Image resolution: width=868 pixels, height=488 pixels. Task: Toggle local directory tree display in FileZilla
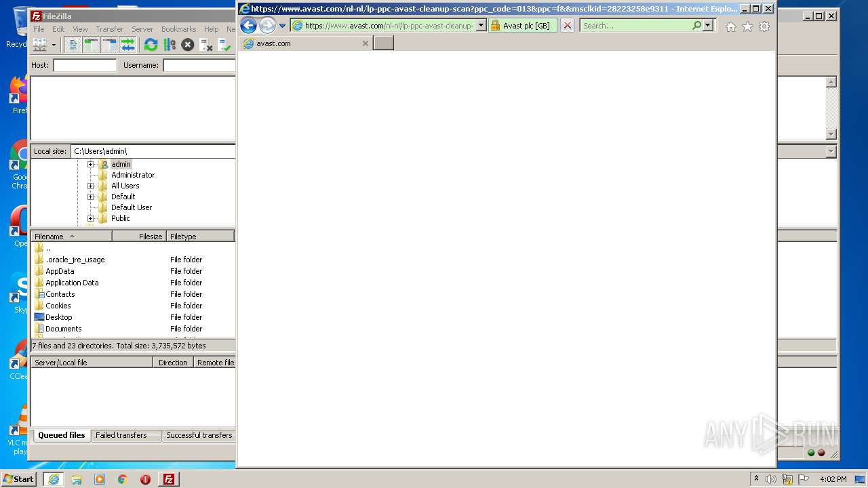tap(91, 45)
